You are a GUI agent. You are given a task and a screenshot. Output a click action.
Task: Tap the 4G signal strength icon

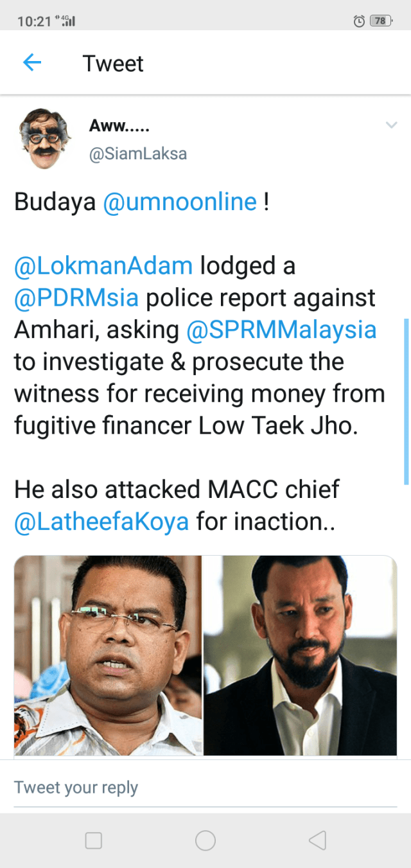coord(67,21)
